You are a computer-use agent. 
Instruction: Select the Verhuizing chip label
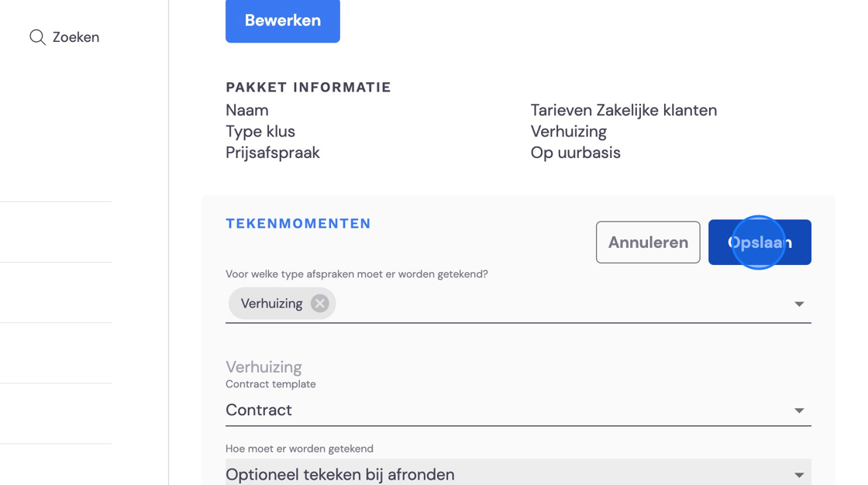tap(272, 304)
